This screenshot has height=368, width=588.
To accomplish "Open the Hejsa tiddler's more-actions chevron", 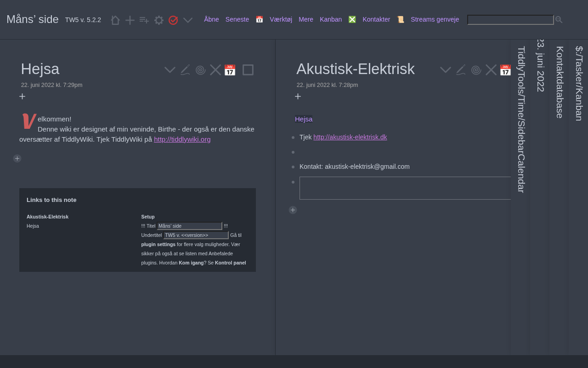I will point(170,70).
